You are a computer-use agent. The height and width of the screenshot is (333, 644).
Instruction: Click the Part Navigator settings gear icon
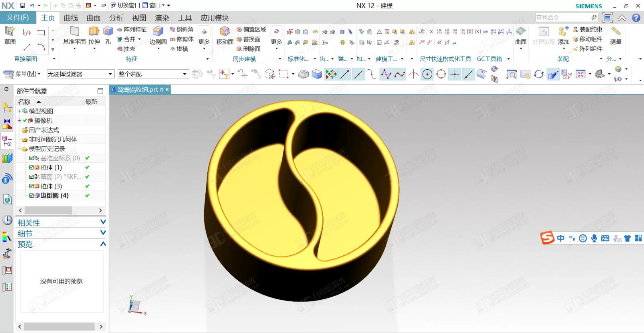coord(6,89)
